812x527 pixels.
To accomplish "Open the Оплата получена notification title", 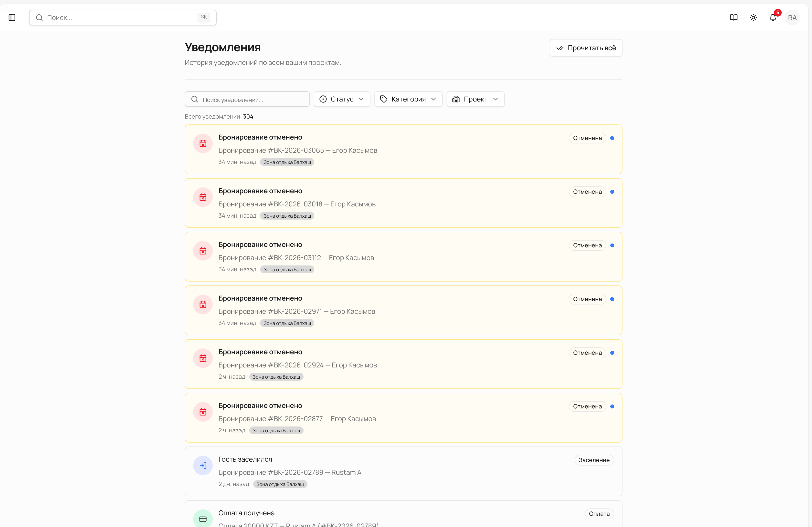I will 246,513.
